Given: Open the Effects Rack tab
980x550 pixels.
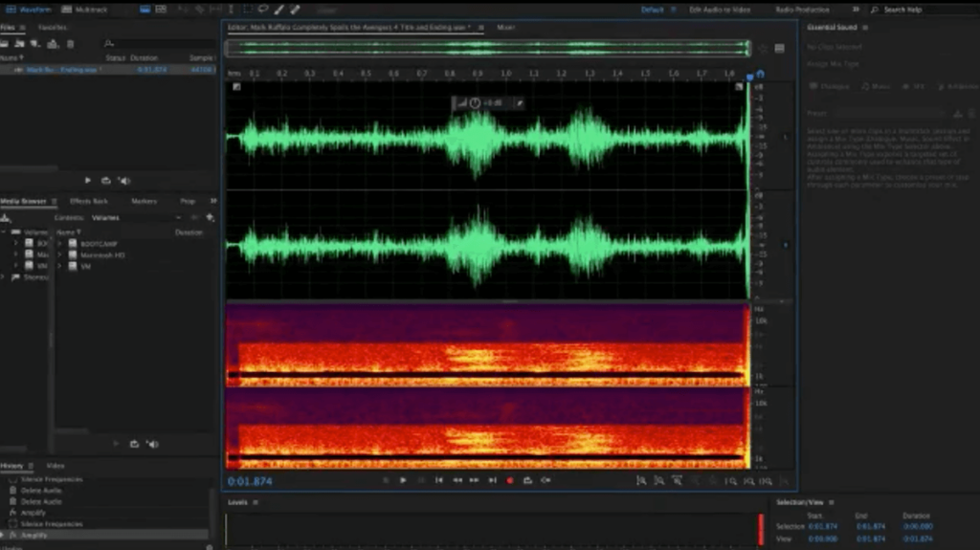Looking at the screenshot, I should [89, 201].
